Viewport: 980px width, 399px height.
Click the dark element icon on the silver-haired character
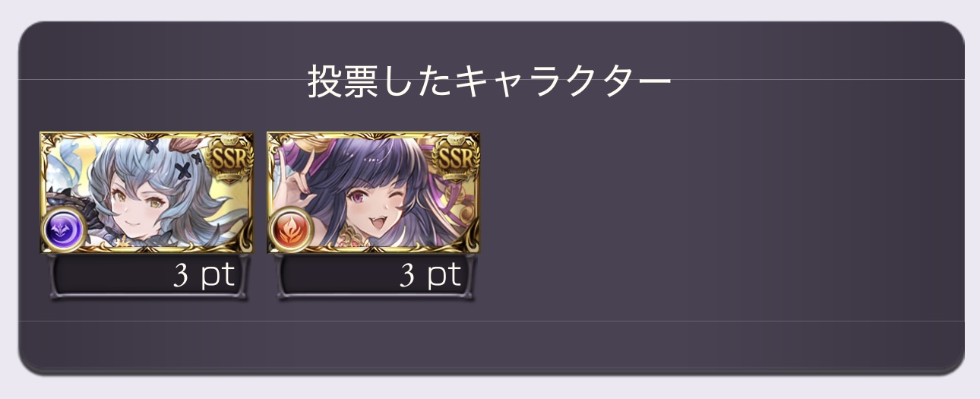coord(63,230)
